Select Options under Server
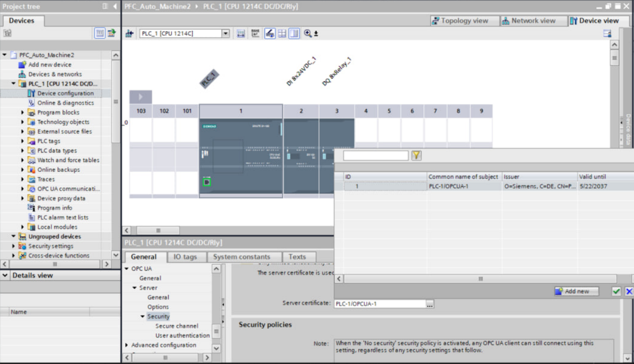634x364 pixels. tap(158, 307)
